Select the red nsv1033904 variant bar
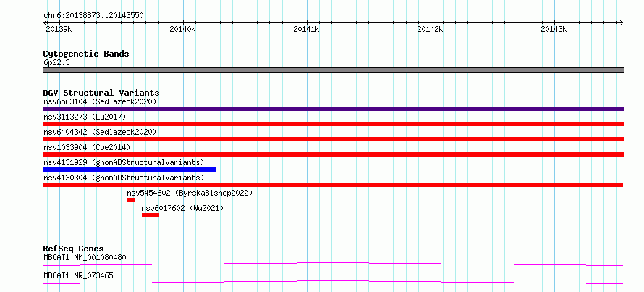The width and height of the screenshot is (644, 292). 333,154
